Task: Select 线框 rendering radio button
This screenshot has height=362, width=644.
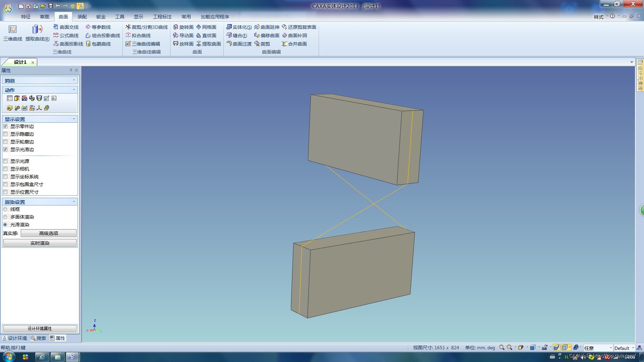Action: click(5, 209)
